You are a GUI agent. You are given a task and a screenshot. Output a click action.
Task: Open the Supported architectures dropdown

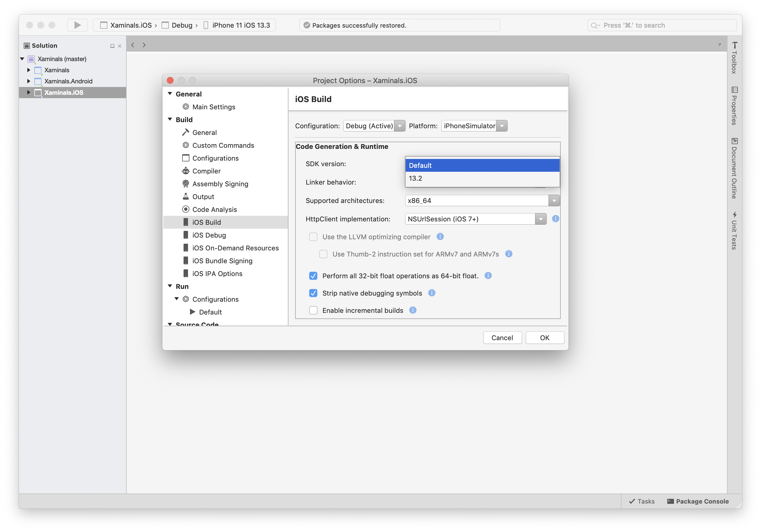[x=554, y=201]
